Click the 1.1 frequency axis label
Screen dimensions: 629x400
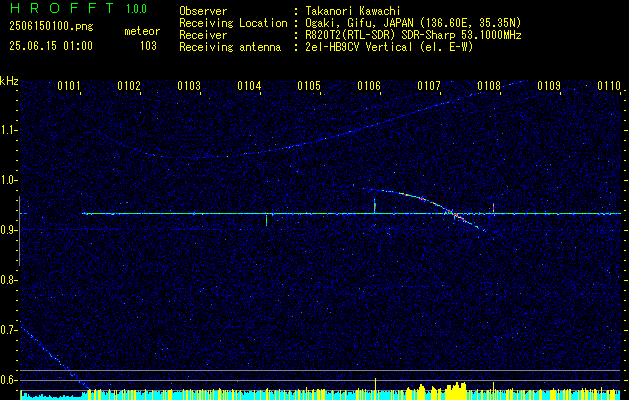click(8, 130)
